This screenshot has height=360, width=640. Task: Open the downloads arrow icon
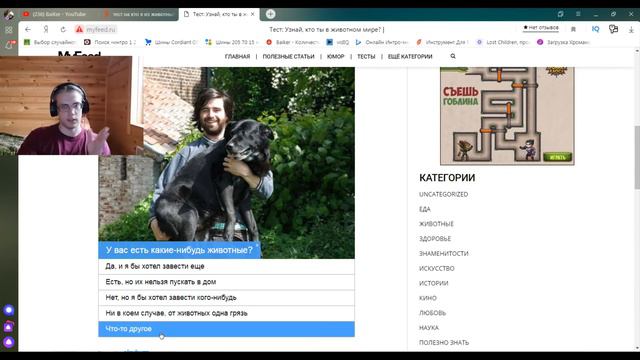[x=631, y=29]
